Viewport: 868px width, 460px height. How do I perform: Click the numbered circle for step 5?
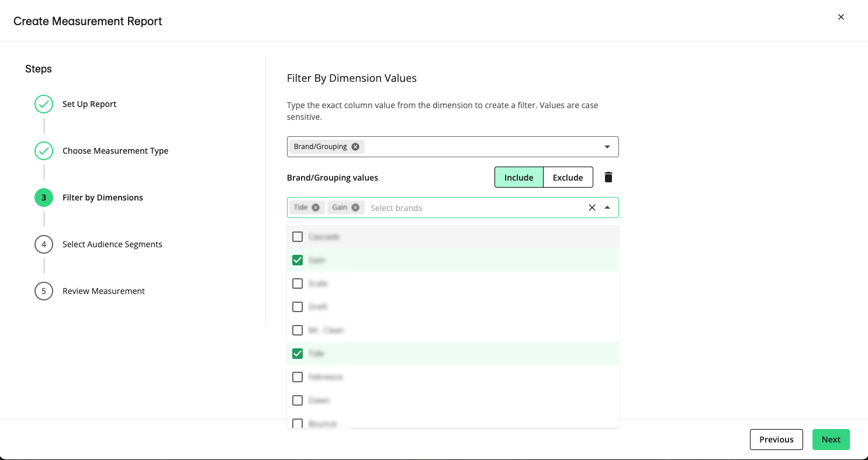(44, 290)
